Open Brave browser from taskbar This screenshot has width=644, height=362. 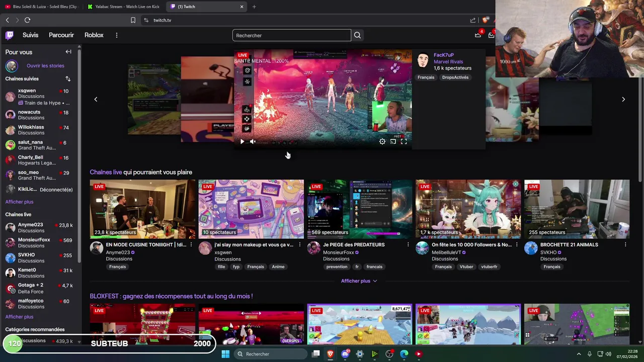330,354
